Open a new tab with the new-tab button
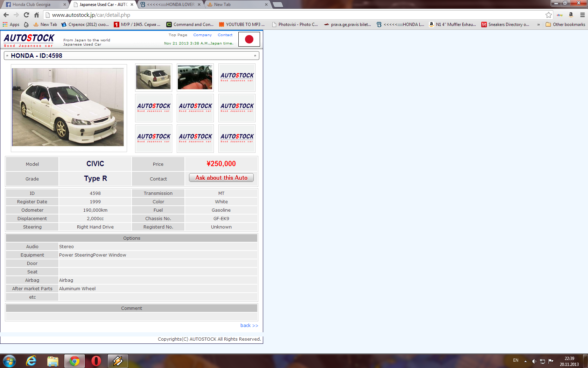The width and height of the screenshot is (588, 368). 278,5
